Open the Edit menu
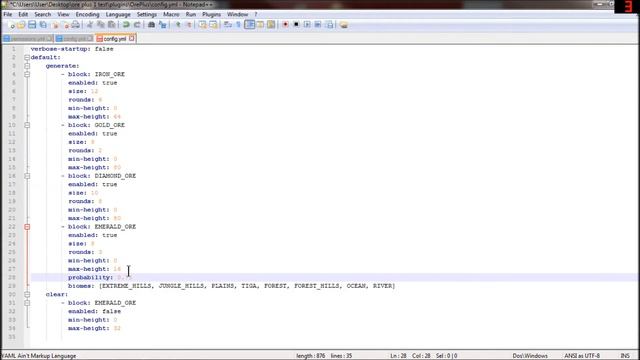 pos(23,14)
